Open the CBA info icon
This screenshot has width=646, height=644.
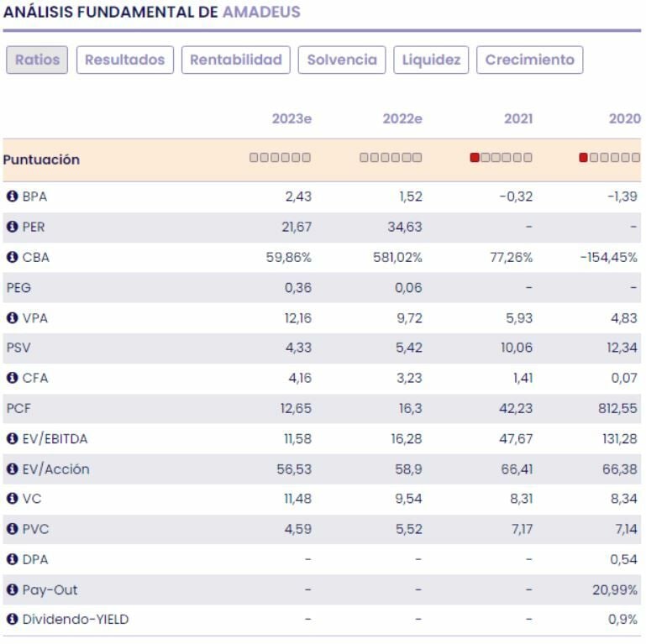12,257
